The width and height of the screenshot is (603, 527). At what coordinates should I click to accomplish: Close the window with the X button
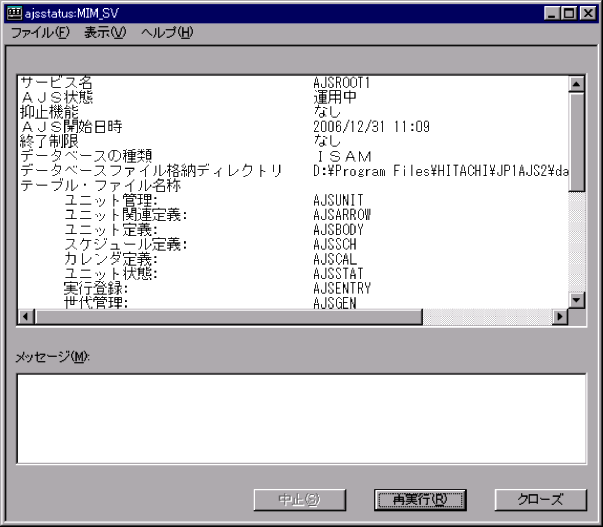tap(588, 13)
